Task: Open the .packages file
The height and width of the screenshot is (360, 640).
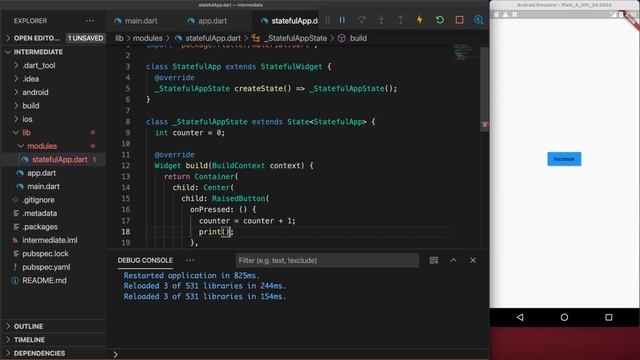Action: point(40,227)
